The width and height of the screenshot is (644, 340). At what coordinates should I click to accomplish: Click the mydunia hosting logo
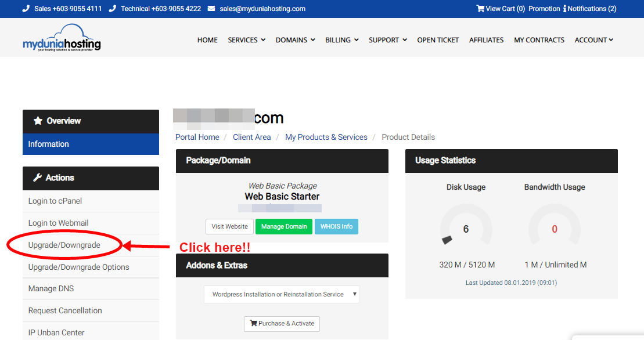tap(62, 38)
